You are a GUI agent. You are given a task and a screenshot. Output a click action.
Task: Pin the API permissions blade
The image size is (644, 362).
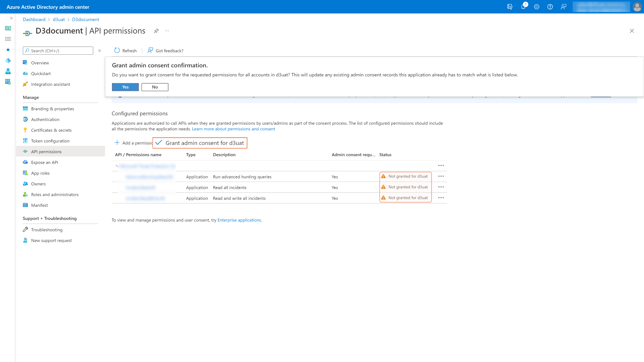click(156, 31)
